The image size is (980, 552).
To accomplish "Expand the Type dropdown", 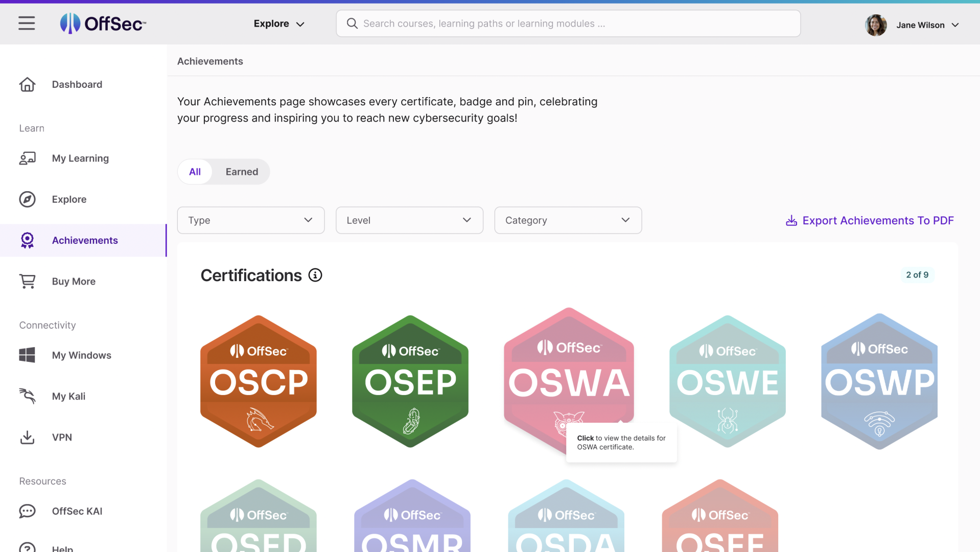I will click(250, 220).
